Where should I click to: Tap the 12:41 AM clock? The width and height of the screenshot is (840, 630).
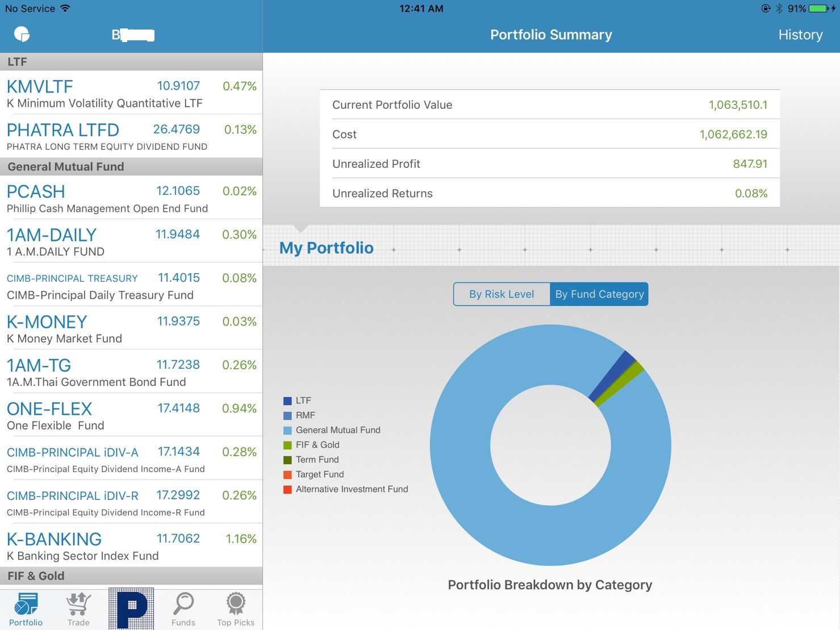click(x=421, y=9)
